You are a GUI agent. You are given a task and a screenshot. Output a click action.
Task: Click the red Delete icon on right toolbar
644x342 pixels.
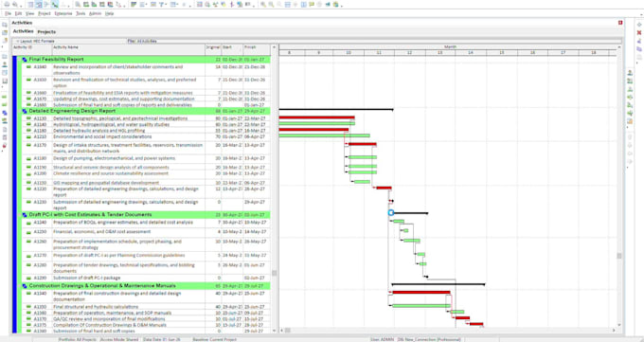tap(639, 32)
